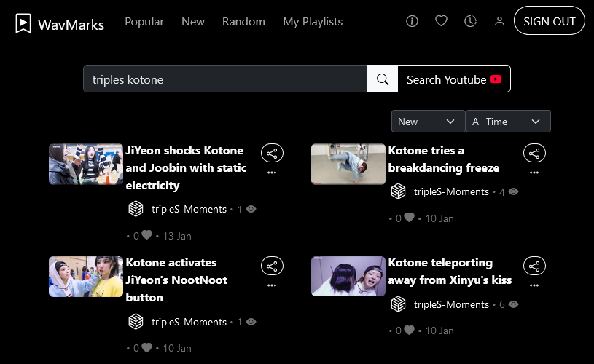The width and height of the screenshot is (594, 364).
Task: Like the 'Kotone activates JiYeon's NootNoot button' clip
Action: point(146,348)
